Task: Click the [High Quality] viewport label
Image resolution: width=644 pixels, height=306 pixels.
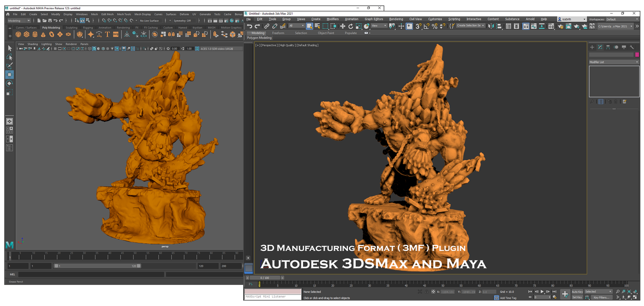Action: 287,45
